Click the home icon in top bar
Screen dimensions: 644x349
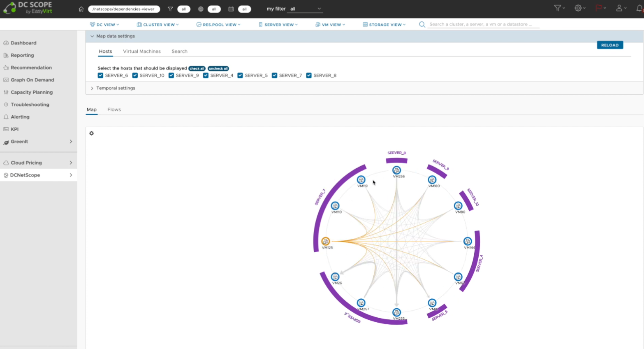coord(81,9)
